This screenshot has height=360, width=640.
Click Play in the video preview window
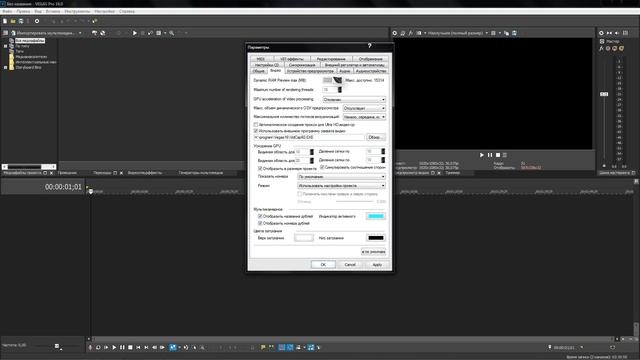482,155
